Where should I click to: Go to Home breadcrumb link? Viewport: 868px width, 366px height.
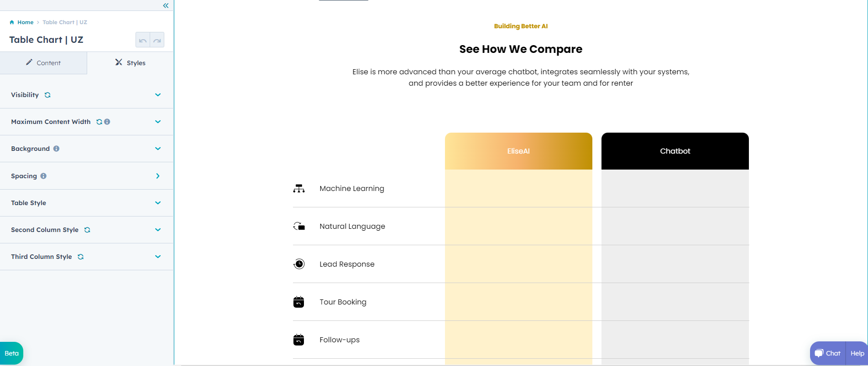click(x=25, y=22)
